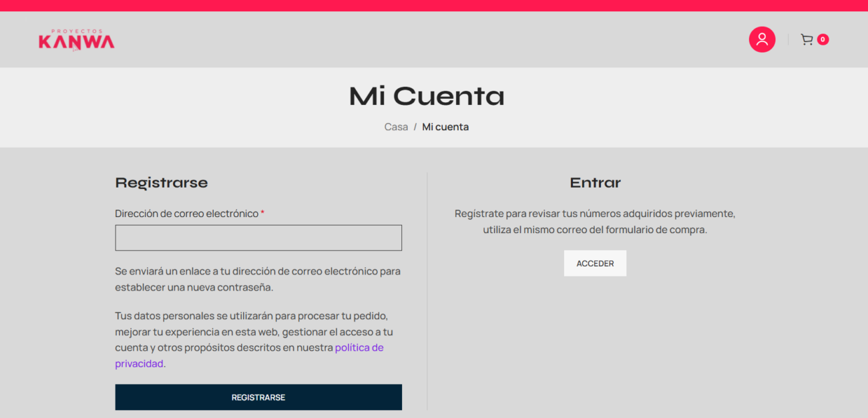Go to homepage via Proyectos Kanwa logo
The height and width of the screenshot is (418, 868).
(76, 39)
